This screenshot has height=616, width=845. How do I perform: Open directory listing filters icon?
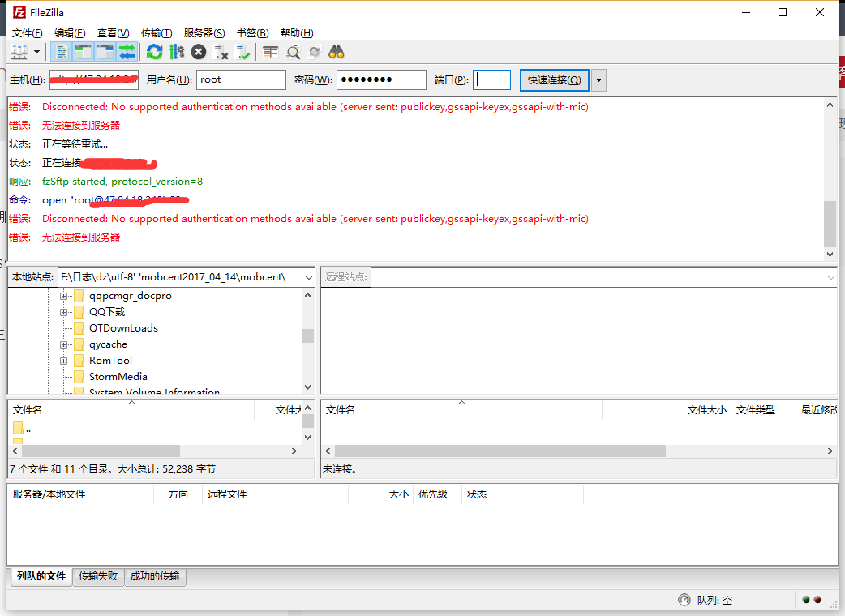[271, 52]
